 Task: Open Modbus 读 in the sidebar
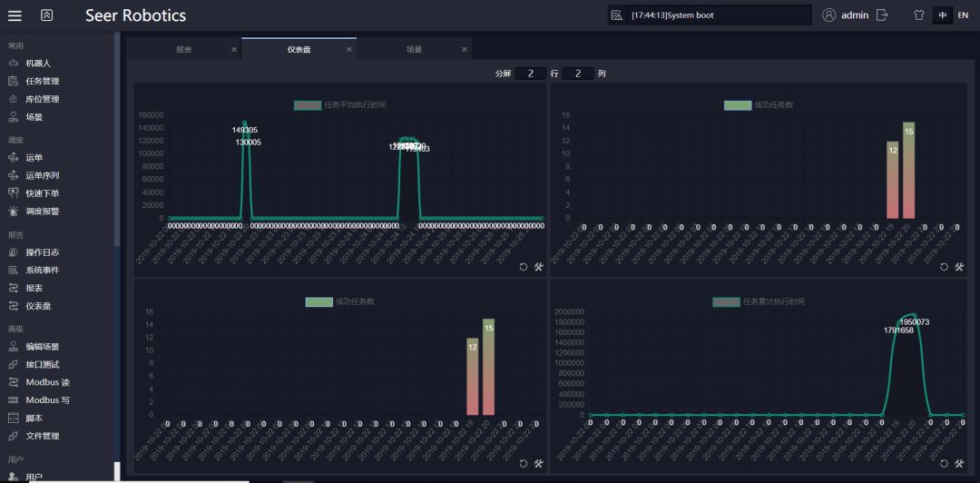coord(47,382)
